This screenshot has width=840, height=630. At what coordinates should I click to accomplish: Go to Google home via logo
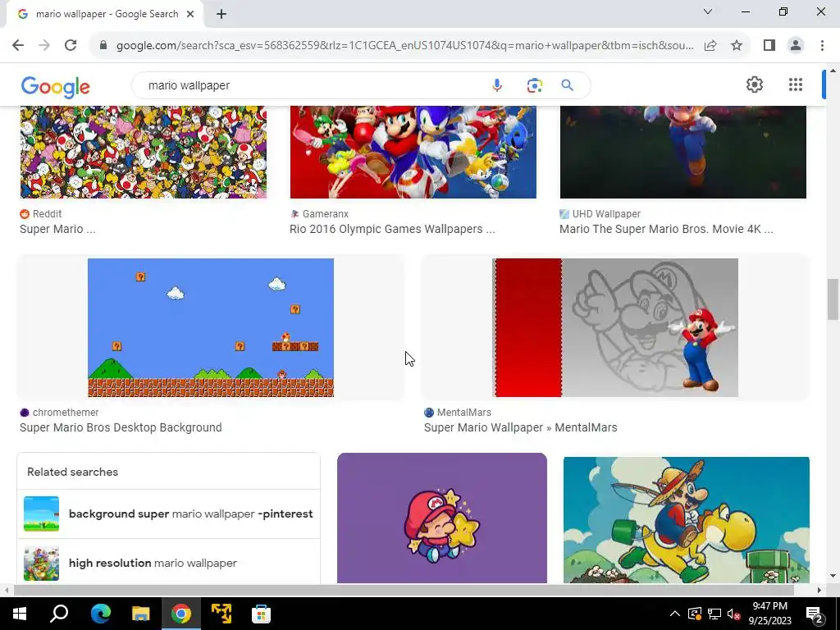click(55, 86)
